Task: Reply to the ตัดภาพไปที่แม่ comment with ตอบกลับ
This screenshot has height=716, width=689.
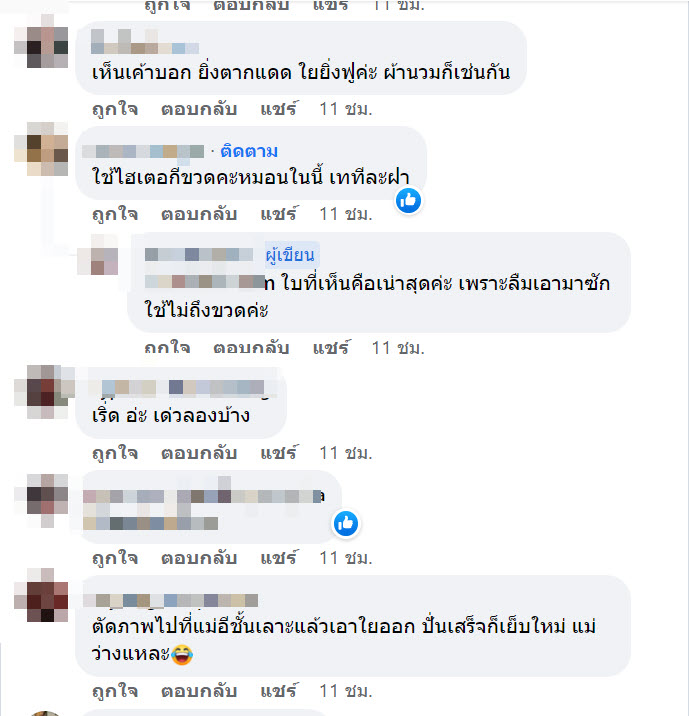Action: coord(199,691)
